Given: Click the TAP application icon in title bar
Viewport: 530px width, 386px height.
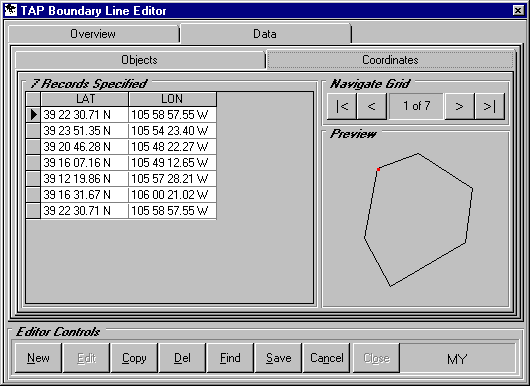Looking at the screenshot, I should 10,10.
